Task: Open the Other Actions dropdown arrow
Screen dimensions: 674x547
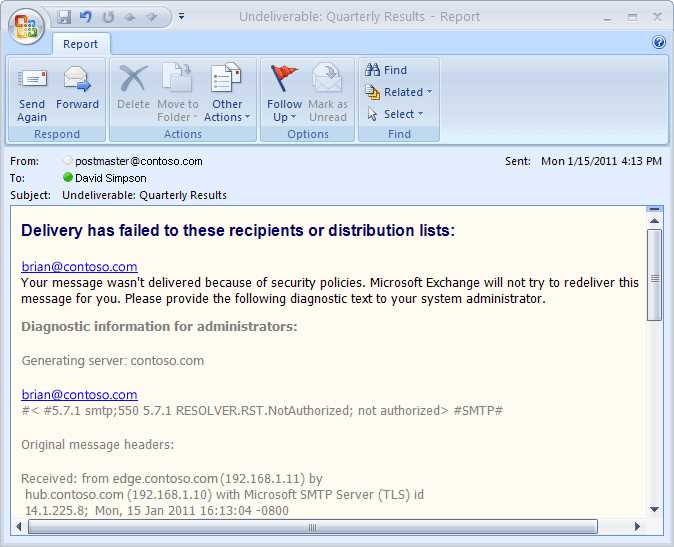Action: coord(247,117)
